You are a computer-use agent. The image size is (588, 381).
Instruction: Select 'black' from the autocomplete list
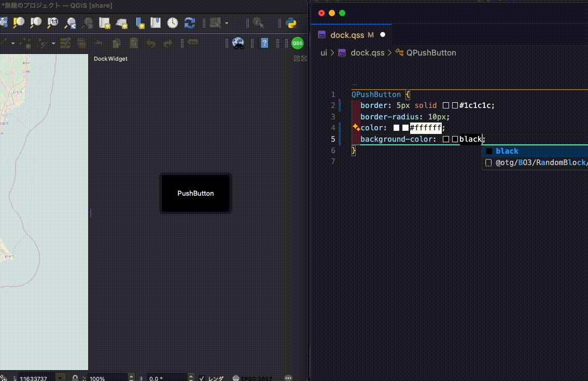(x=506, y=151)
